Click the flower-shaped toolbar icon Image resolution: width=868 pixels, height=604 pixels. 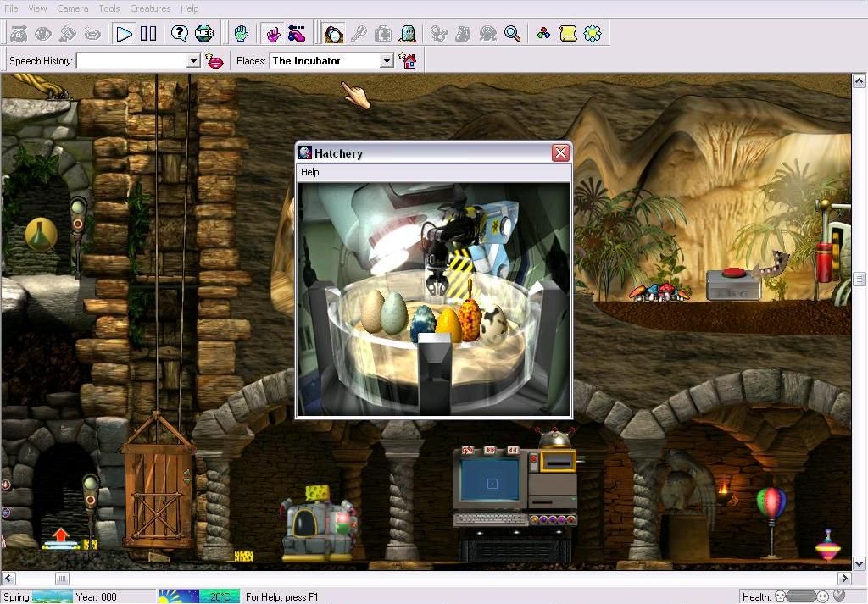pyautogui.click(x=593, y=34)
